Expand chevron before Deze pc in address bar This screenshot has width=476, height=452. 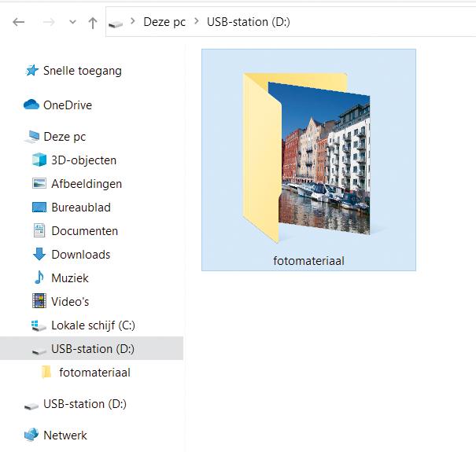click(133, 21)
